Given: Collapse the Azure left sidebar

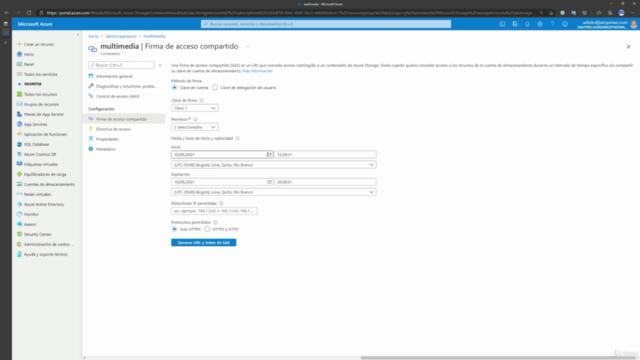Looking at the screenshot, I should [78, 35].
